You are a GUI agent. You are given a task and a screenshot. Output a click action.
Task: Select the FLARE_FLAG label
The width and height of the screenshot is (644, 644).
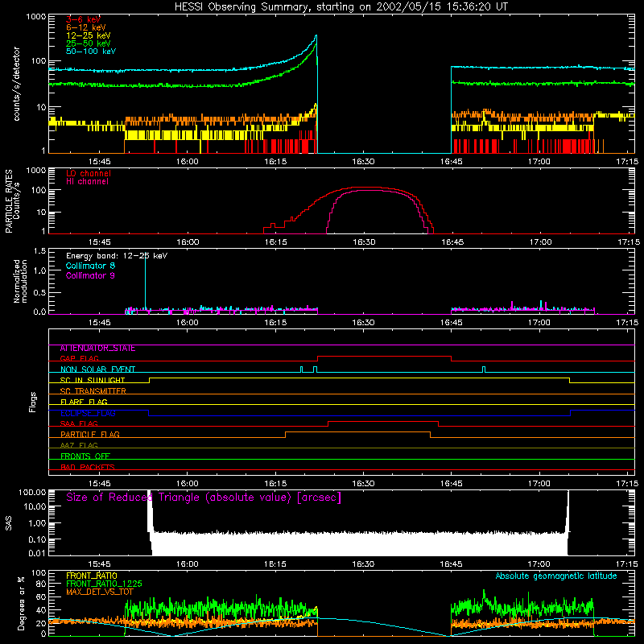point(84,402)
